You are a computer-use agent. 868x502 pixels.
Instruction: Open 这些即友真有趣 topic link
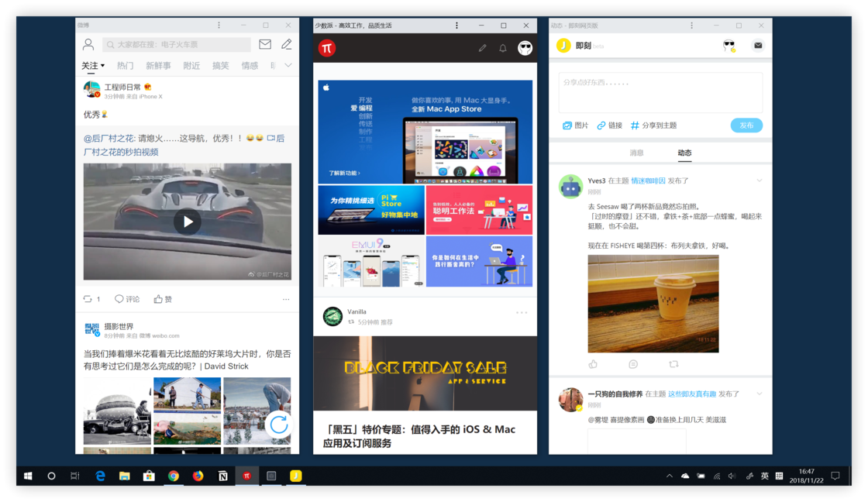[x=692, y=394]
